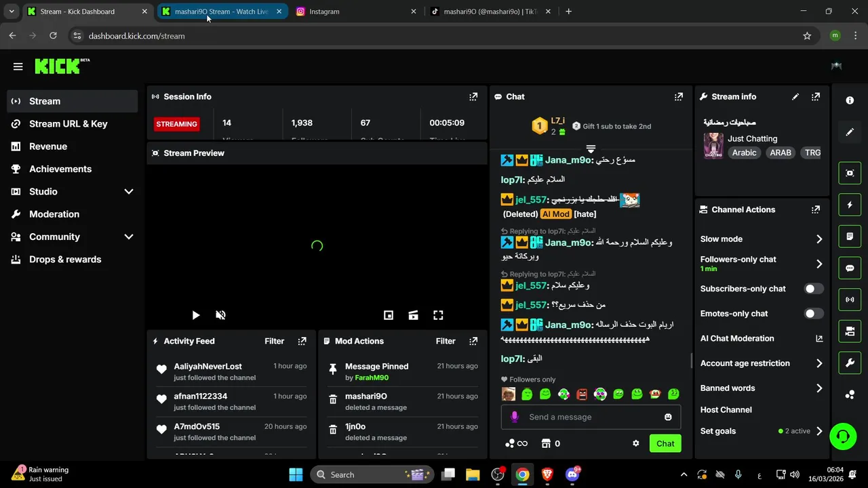The width and height of the screenshot is (868, 488).
Task: Open the hamburger menu next to Kick logo
Action: tap(18, 66)
